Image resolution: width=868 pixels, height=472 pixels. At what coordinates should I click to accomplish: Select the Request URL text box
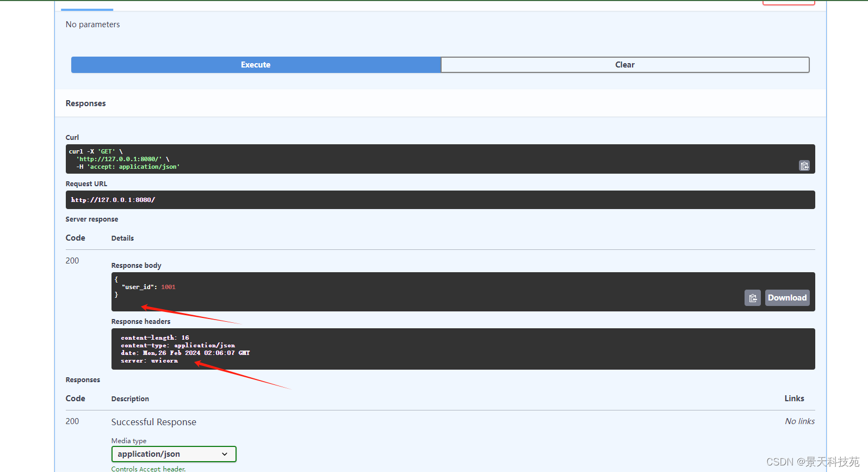tap(440, 200)
